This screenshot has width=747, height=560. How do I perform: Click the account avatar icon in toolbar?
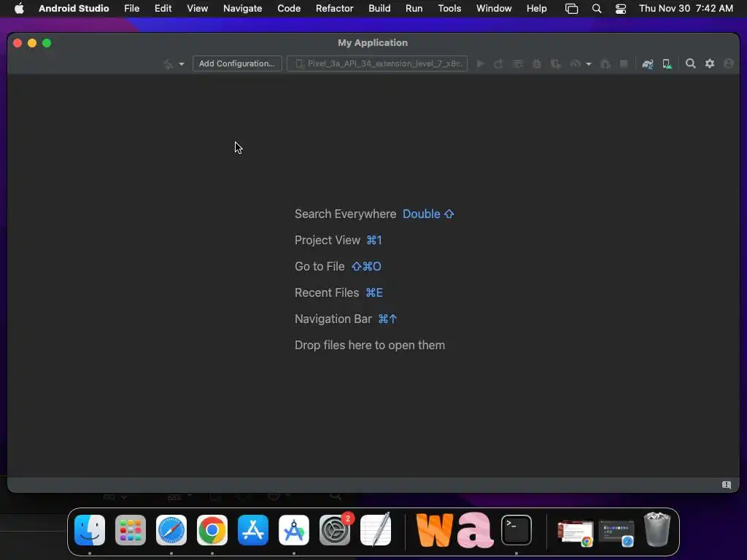(729, 64)
